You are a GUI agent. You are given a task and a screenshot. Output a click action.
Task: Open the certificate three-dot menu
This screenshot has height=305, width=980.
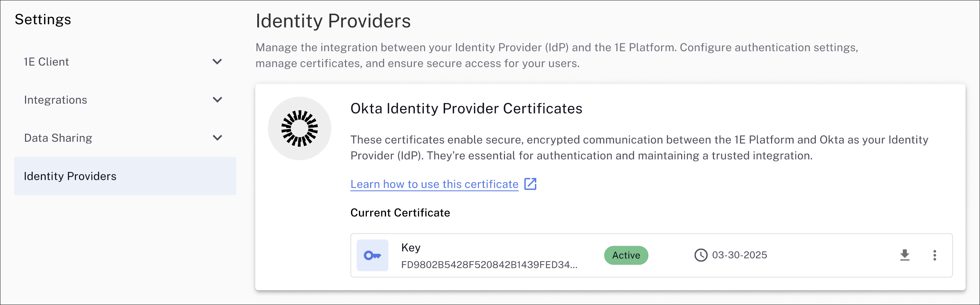coord(934,255)
